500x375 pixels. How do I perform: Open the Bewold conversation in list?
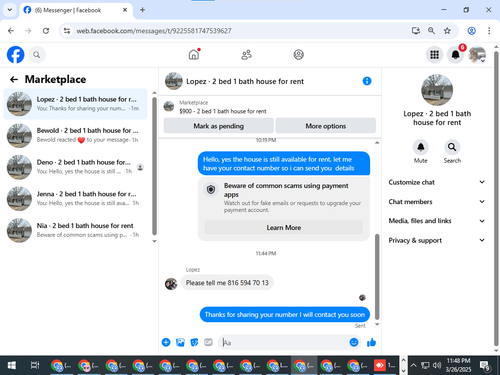tap(75, 135)
